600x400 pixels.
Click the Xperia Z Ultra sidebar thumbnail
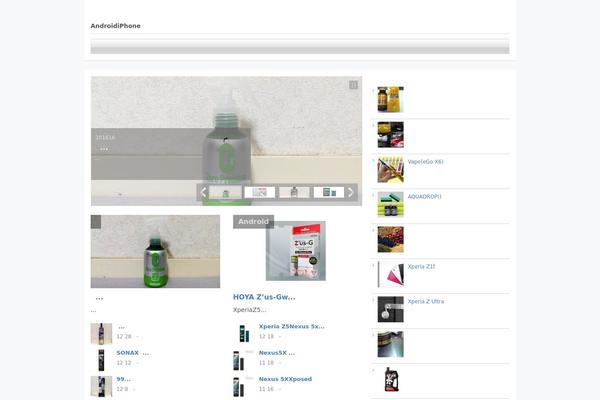390,309
